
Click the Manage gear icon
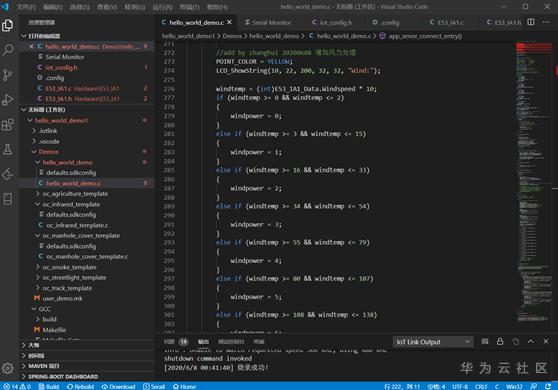pyautogui.click(x=8, y=368)
